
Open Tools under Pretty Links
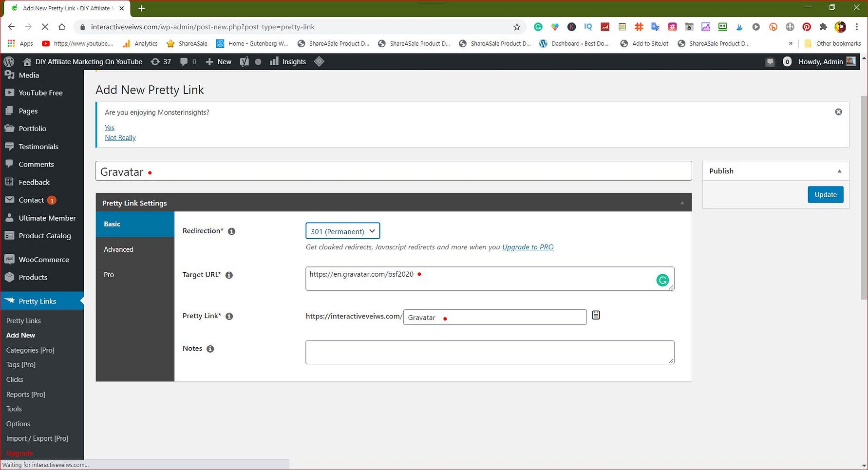(x=14, y=409)
